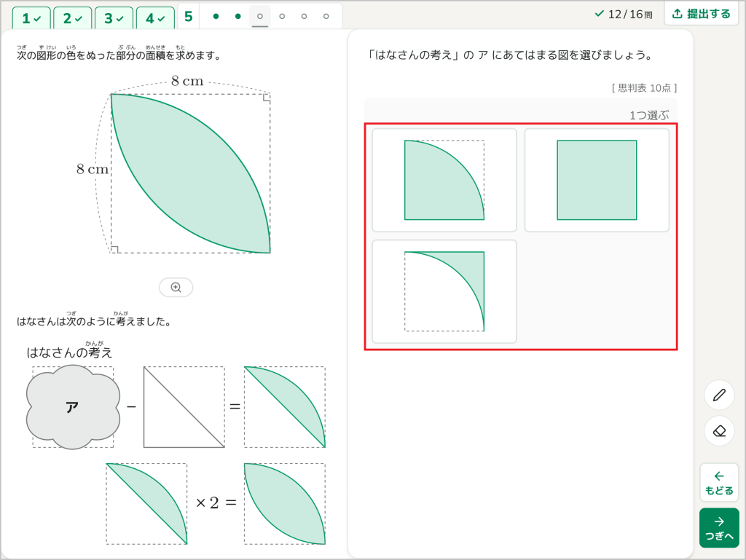Choose the quarter-circle sector answer option

[444, 180]
